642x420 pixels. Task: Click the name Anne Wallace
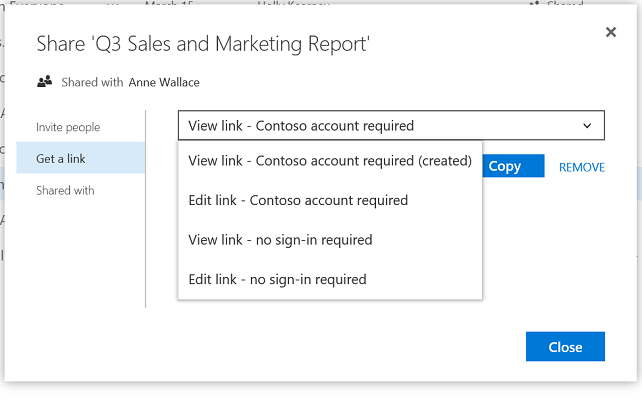tap(164, 82)
